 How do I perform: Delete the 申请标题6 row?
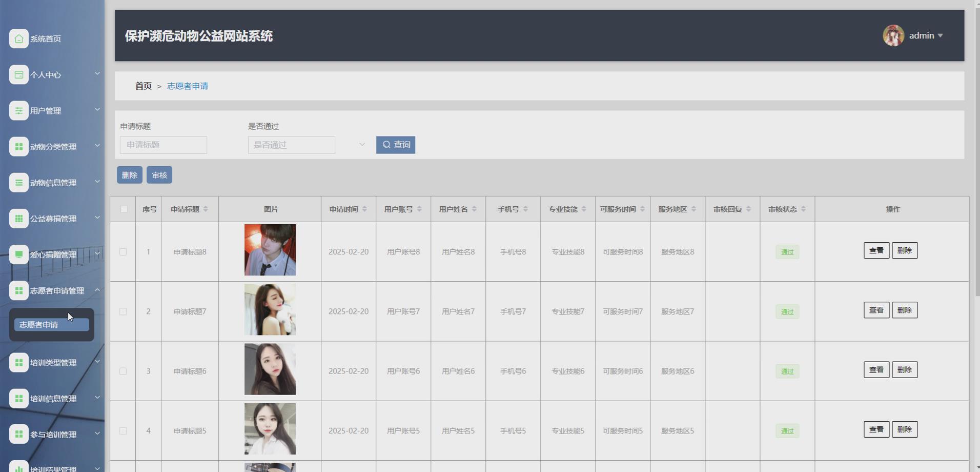[x=905, y=369]
